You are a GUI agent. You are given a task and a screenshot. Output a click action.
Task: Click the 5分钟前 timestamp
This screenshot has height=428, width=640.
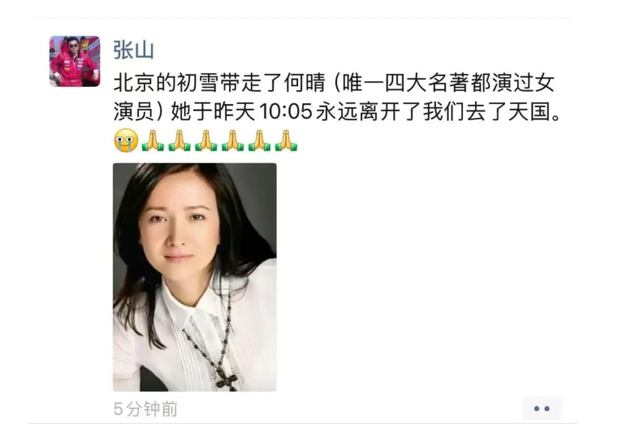[x=145, y=409]
